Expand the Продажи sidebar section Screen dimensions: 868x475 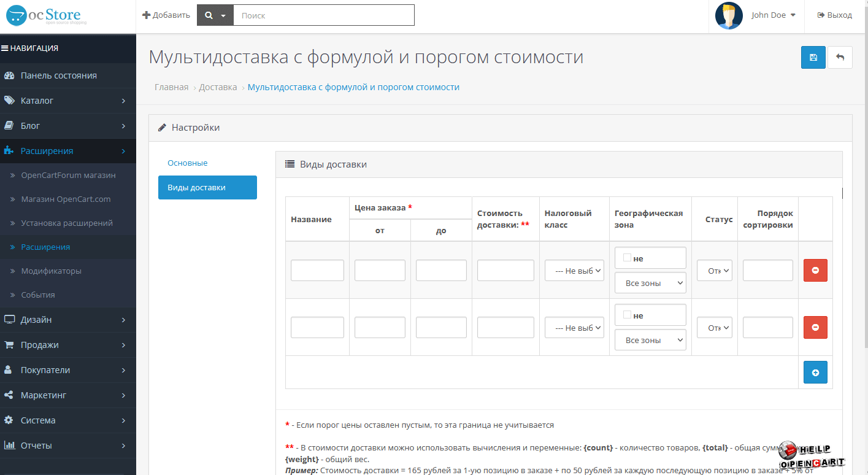pyautogui.click(x=67, y=345)
